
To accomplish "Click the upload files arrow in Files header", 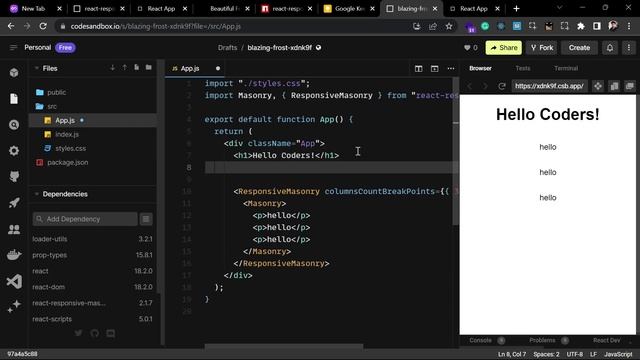I will pos(124,68).
